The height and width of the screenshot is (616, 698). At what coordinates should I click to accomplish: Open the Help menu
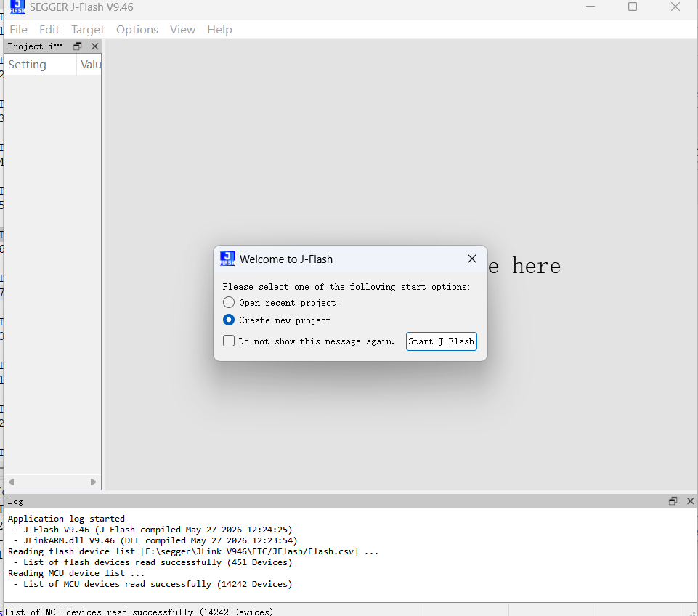(219, 29)
